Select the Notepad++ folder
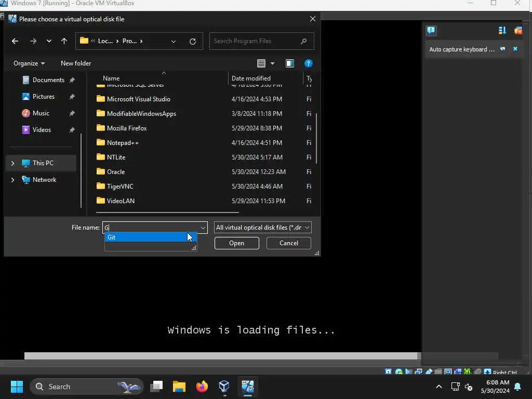Image resolution: width=532 pixels, height=399 pixels. [x=123, y=143]
